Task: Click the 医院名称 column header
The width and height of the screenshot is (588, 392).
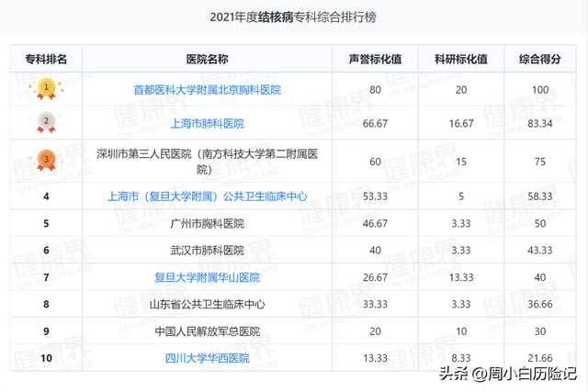Action: pos(208,59)
